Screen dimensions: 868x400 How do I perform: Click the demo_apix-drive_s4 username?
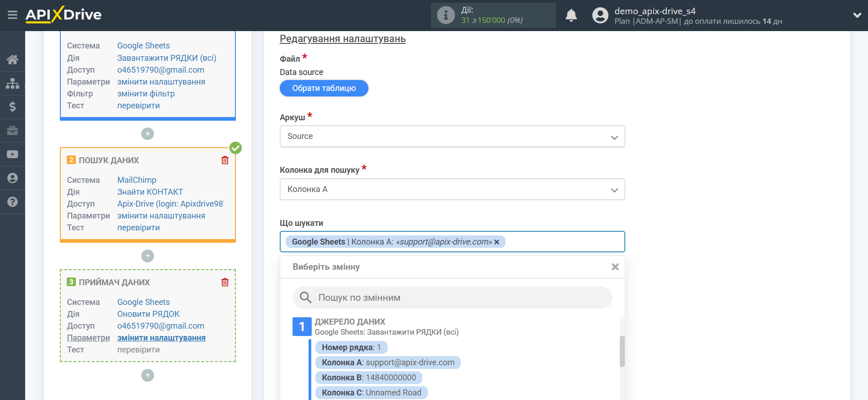click(x=655, y=11)
